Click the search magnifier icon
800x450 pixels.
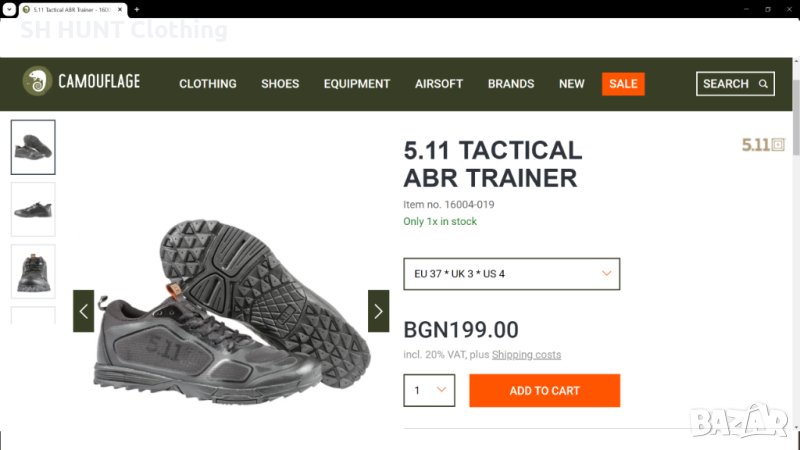[764, 84]
